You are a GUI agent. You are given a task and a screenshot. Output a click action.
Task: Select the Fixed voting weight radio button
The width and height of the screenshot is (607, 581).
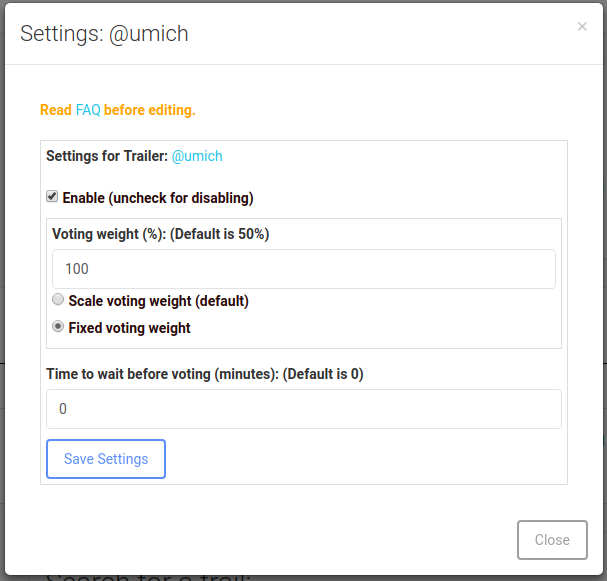(x=58, y=326)
